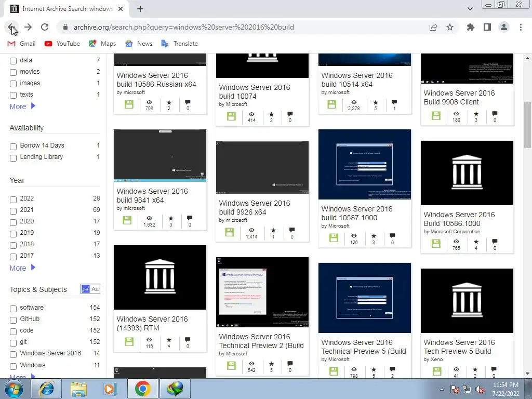
Task: Open build 10587.1000 thumbnail
Action: [364, 164]
